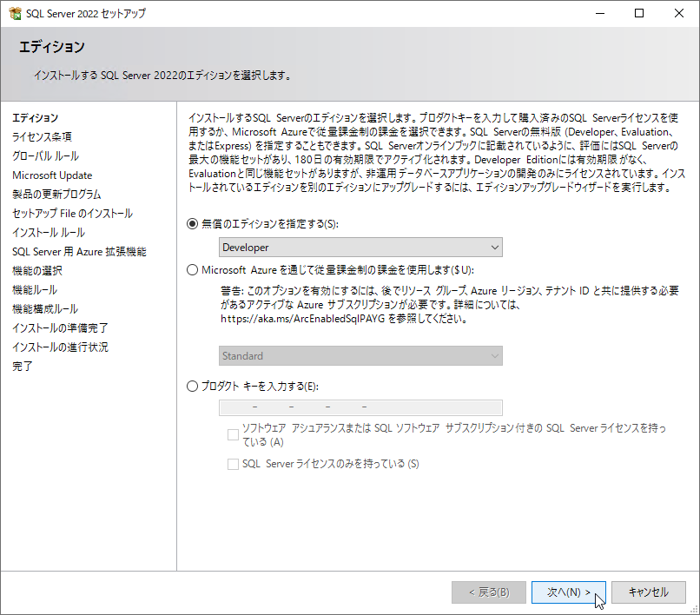Select the 機能構成ルール step in sidebar
Screen dimensions: 700x615
point(45,309)
